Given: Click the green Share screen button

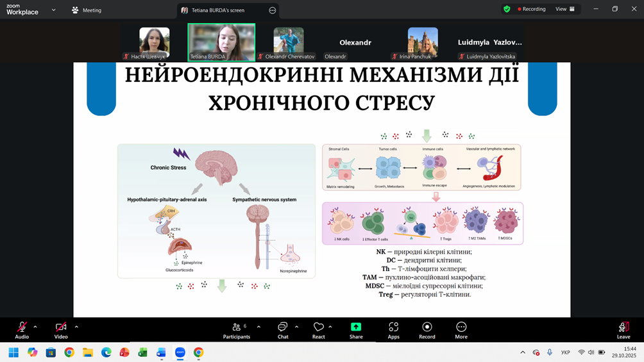Looking at the screenshot, I should 356,330.
